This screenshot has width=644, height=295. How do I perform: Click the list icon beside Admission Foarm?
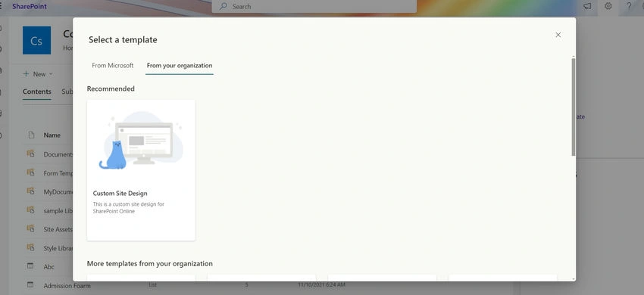(x=30, y=284)
